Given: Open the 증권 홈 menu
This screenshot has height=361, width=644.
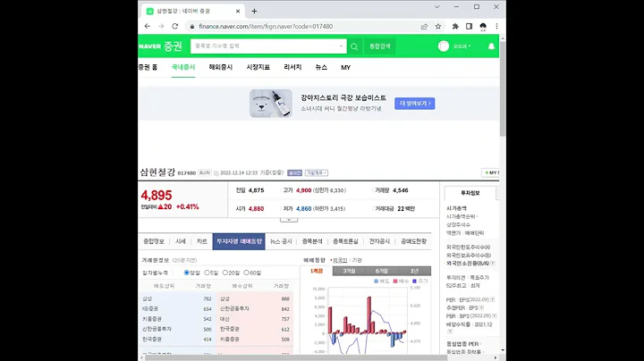Looking at the screenshot, I should pos(148,67).
